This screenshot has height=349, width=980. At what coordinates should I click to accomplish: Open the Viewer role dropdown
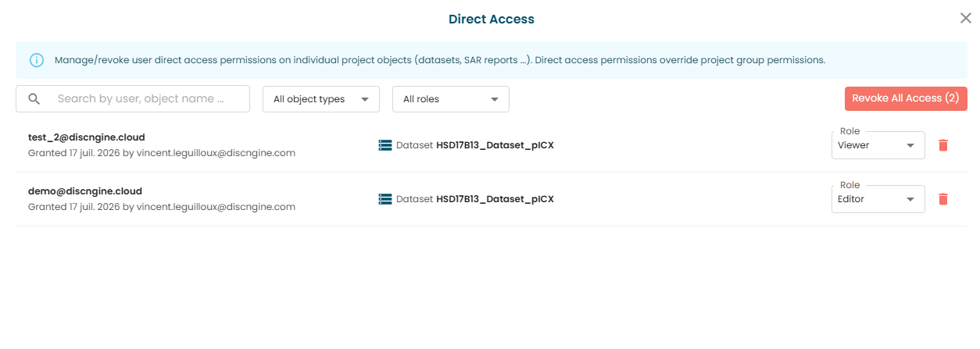[x=878, y=145]
